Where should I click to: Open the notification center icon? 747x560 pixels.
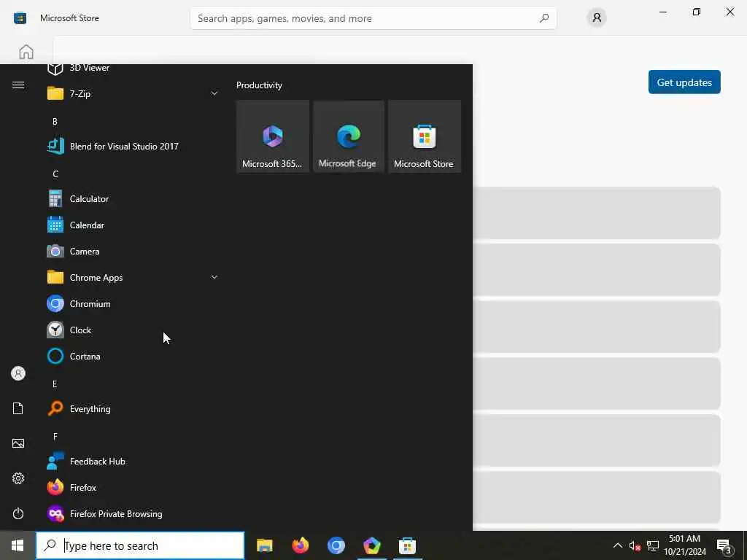(x=724, y=545)
